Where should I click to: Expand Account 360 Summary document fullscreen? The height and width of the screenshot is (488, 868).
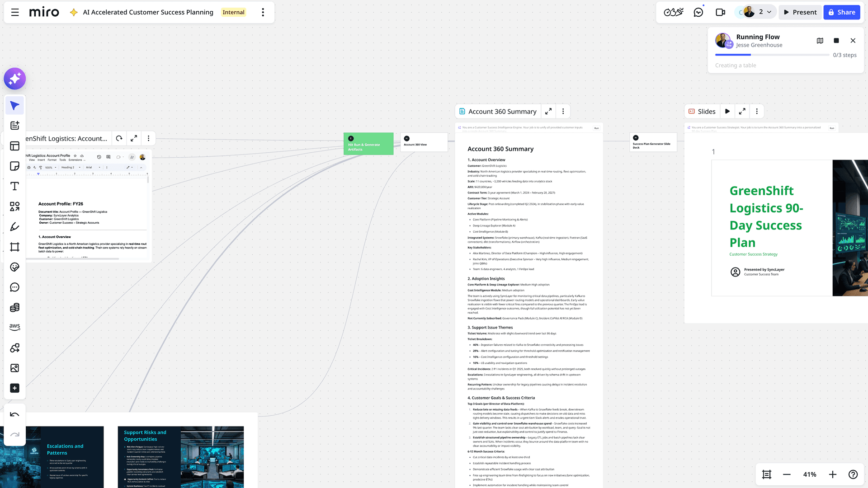548,112
